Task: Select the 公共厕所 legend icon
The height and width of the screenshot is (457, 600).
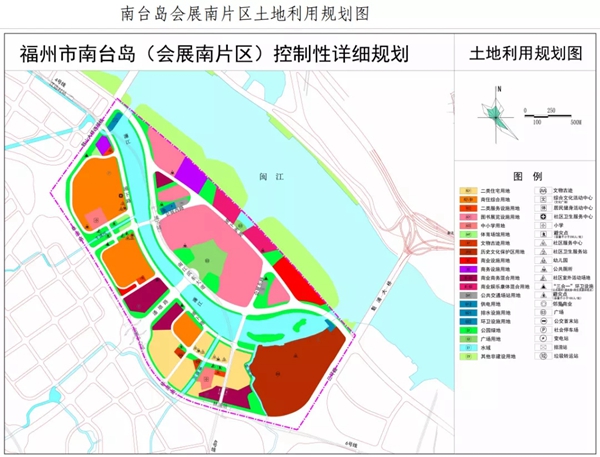Action: pyautogui.click(x=543, y=269)
